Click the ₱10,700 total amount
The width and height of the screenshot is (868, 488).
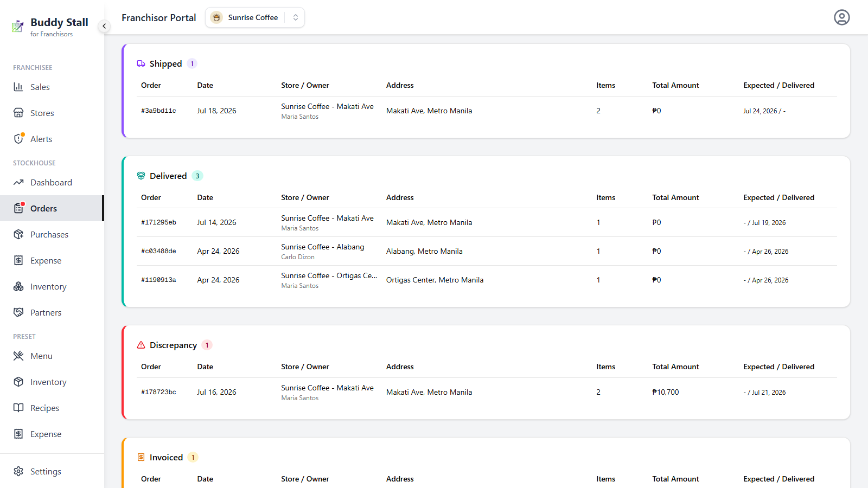pos(666,392)
